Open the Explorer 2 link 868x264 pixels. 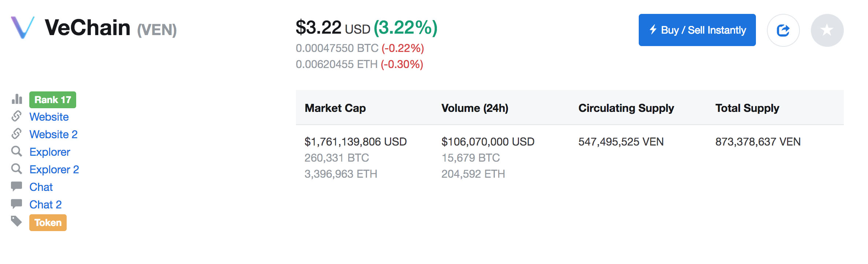(54, 170)
